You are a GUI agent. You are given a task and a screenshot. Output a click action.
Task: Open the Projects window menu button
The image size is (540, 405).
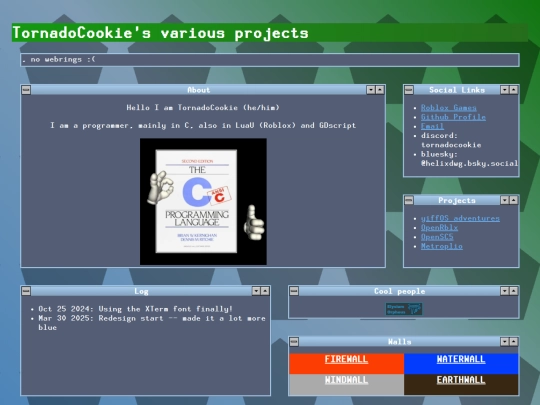[x=409, y=200]
